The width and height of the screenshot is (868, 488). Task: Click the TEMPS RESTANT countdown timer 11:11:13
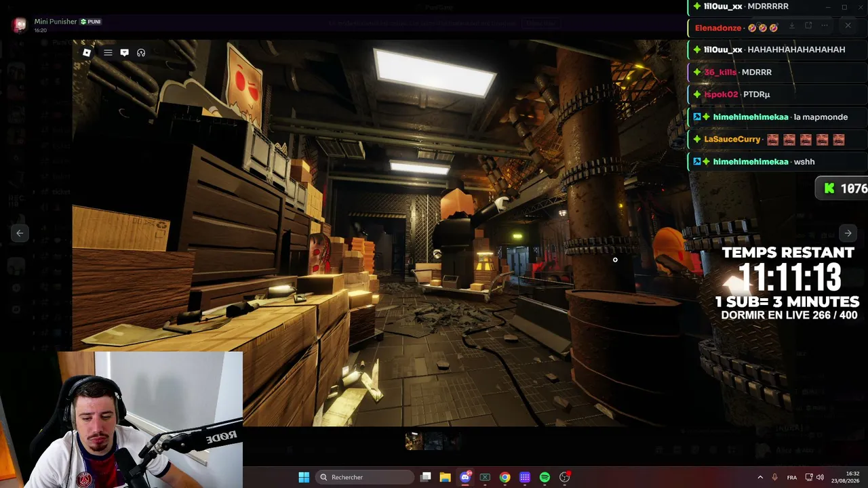(791, 277)
